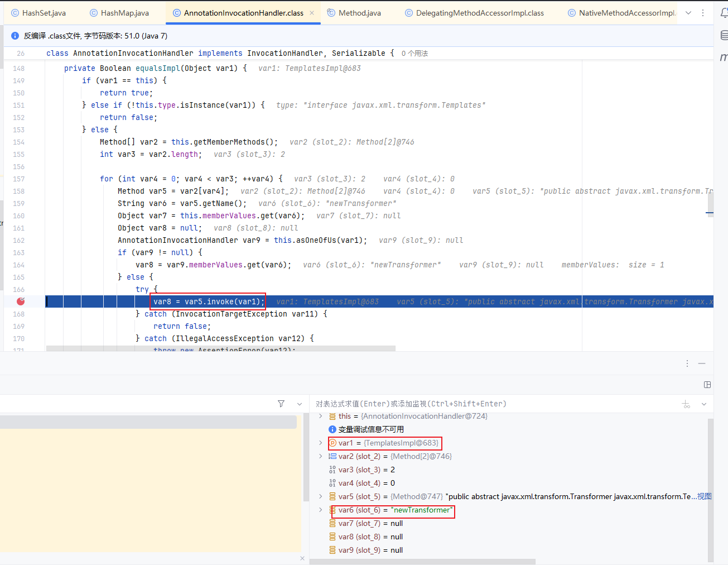This screenshot has width=728, height=565.
Task: Show hidden editor tabs dropdown
Action: pyautogui.click(x=688, y=13)
